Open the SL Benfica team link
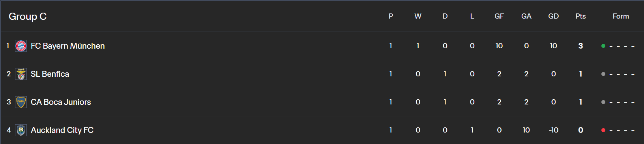 pyautogui.click(x=50, y=74)
